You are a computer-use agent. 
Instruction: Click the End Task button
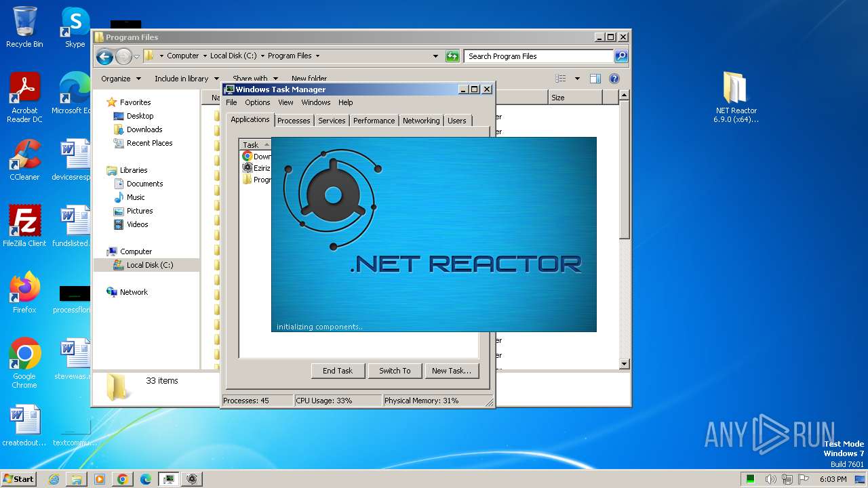pos(338,371)
